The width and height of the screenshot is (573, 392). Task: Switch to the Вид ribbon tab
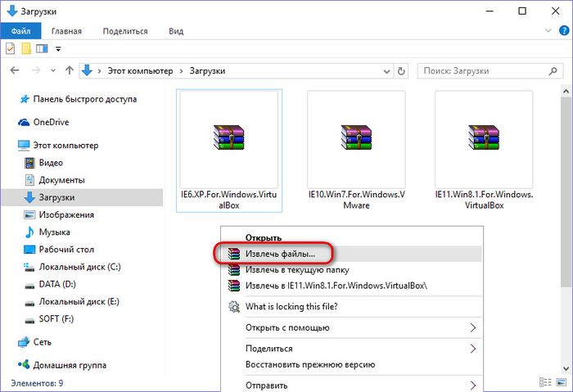pyautogui.click(x=176, y=31)
